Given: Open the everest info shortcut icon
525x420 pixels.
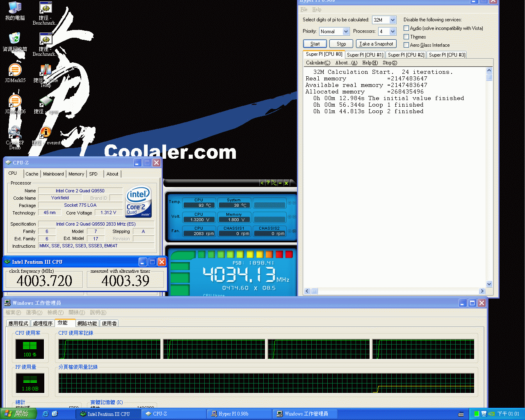Looking at the screenshot, I should pyautogui.click(x=46, y=133).
